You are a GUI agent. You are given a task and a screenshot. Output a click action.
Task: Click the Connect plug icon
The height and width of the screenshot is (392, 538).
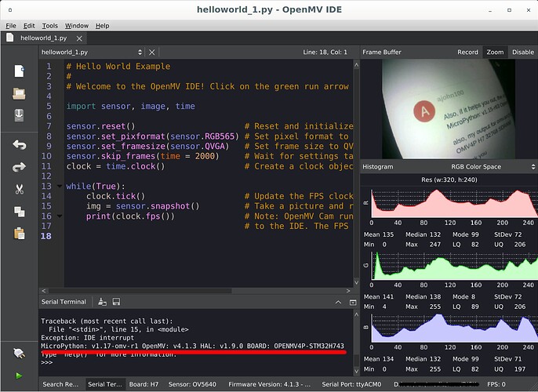[x=19, y=354]
